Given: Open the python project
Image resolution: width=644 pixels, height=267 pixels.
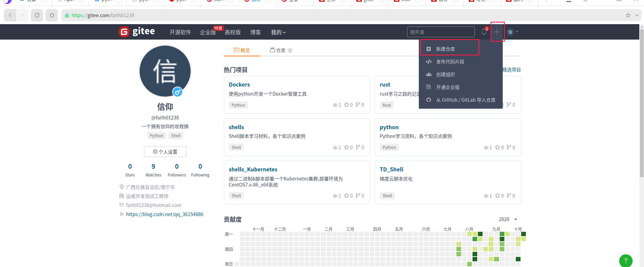Looking at the screenshot, I should click(x=389, y=127).
